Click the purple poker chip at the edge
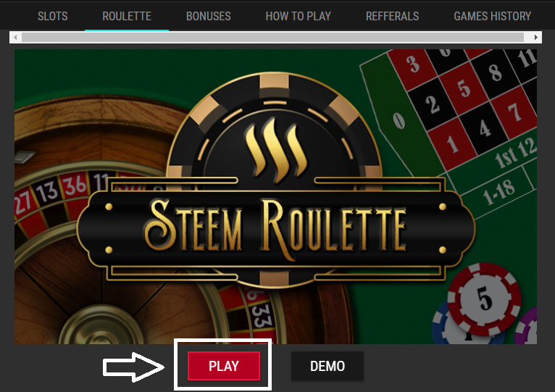555x392 pixels. pos(527,328)
